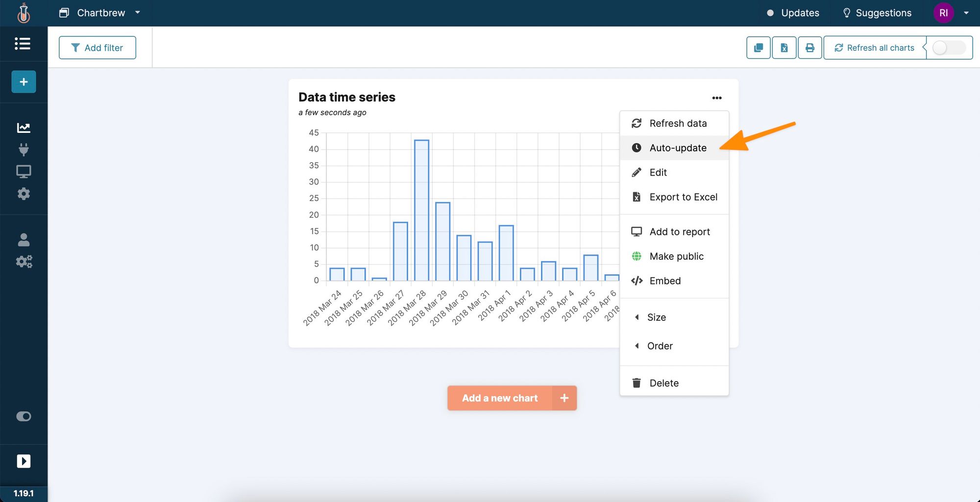This screenshot has width=980, height=502.
Task: Open the chart dashboard icon in sidebar
Action: (x=24, y=128)
